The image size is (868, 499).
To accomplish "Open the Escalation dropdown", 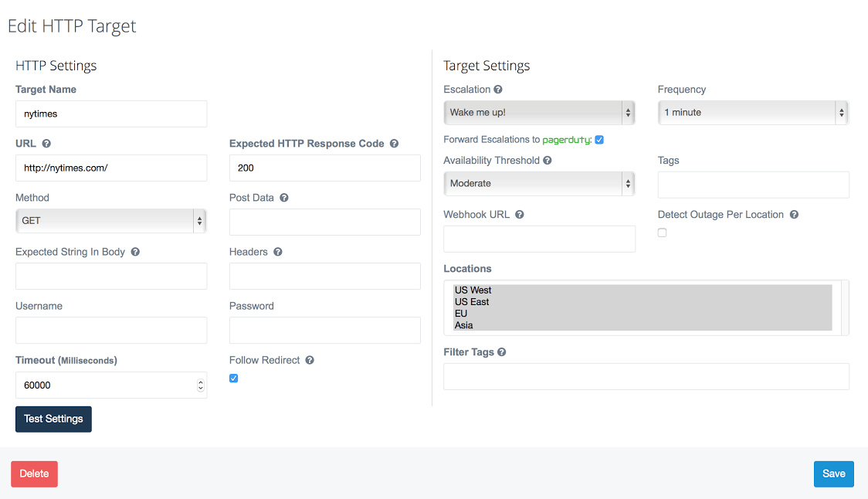I will (x=539, y=113).
